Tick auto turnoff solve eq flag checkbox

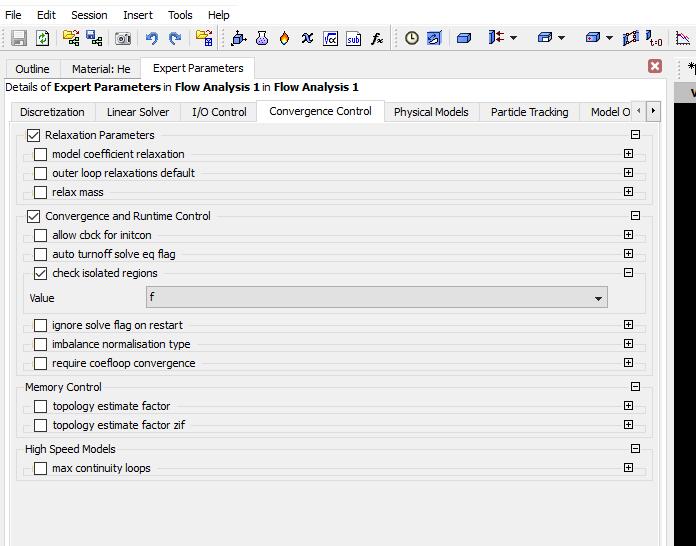point(40,254)
